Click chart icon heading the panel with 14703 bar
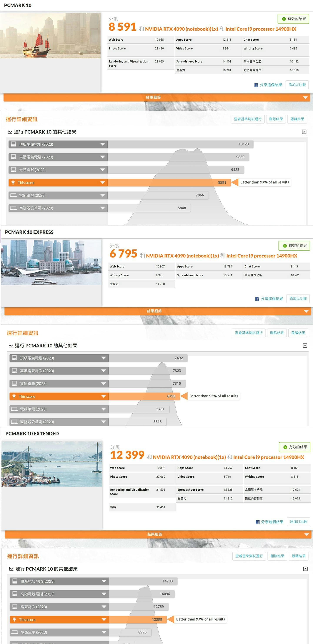 [11, 569]
